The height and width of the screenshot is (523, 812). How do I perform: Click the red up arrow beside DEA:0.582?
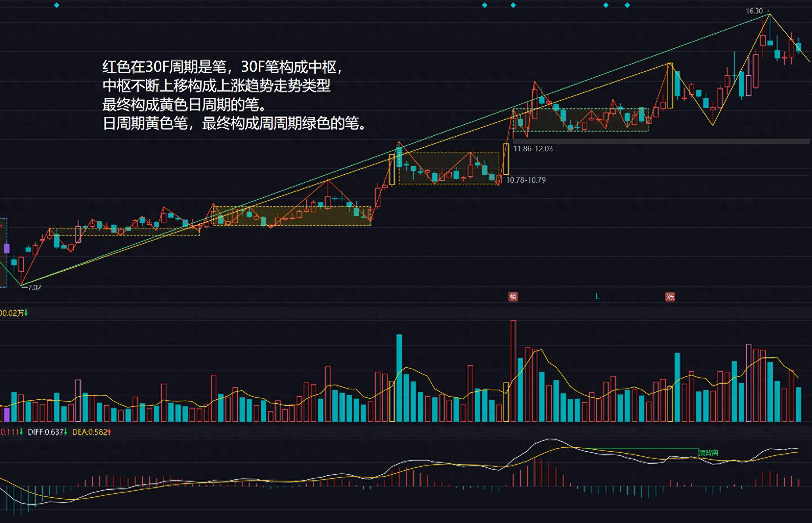tap(109, 433)
